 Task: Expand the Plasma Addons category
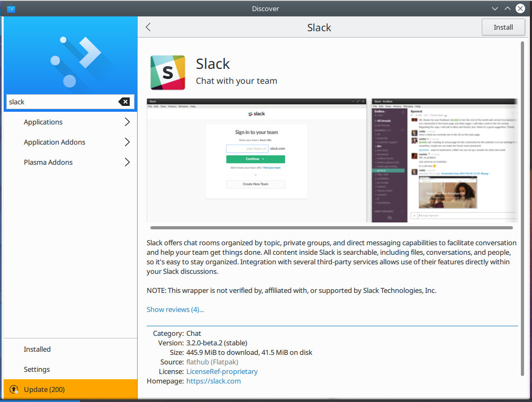click(x=127, y=162)
